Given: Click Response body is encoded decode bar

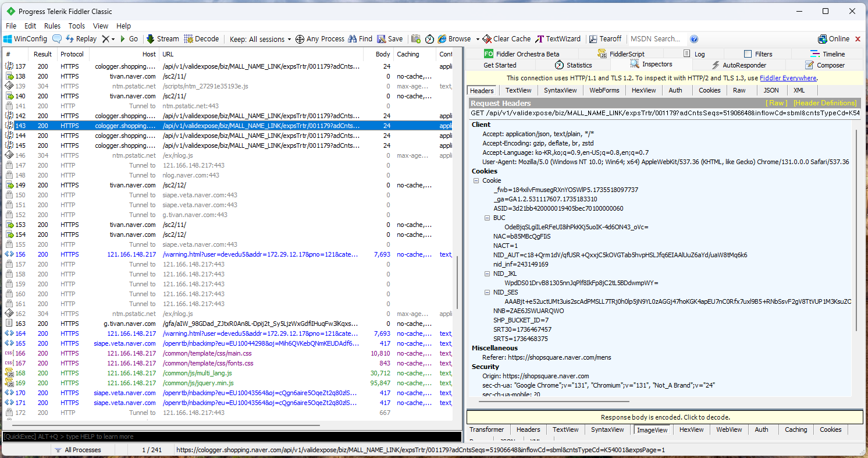Looking at the screenshot, I should (x=665, y=417).
